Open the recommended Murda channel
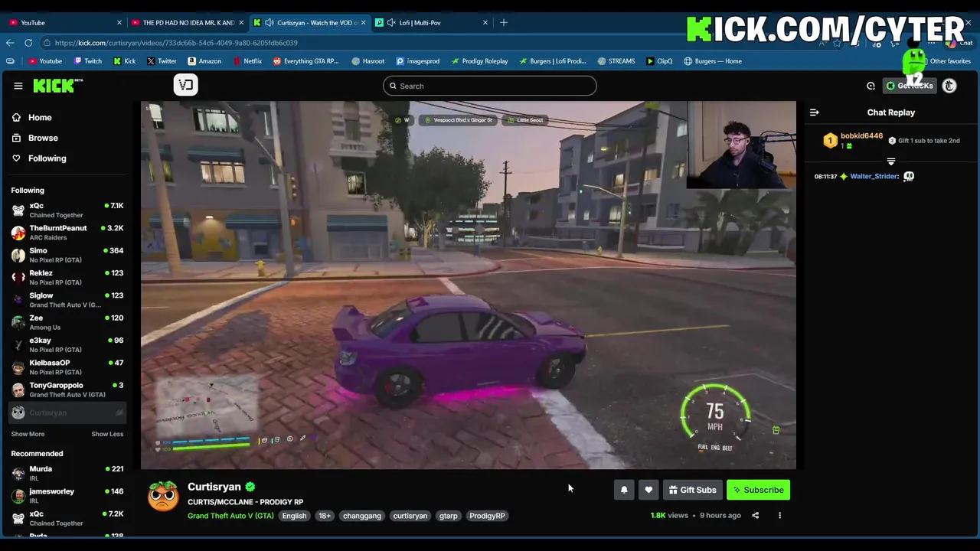Screen dimensions: 980x551 pyautogui.click(x=67, y=473)
